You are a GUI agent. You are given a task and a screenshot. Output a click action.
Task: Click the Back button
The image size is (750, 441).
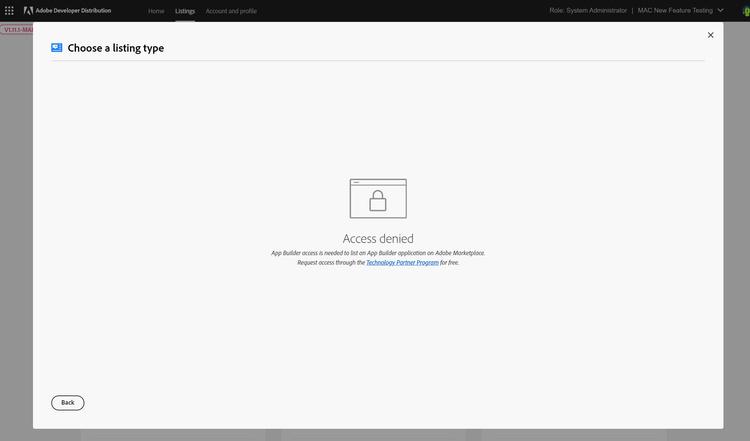[68, 403]
